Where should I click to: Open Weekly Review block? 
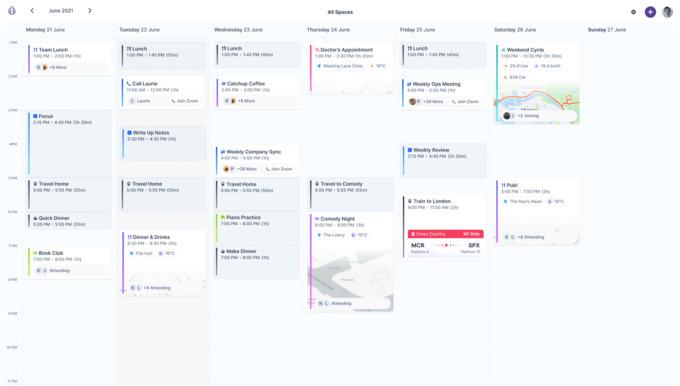(444, 160)
